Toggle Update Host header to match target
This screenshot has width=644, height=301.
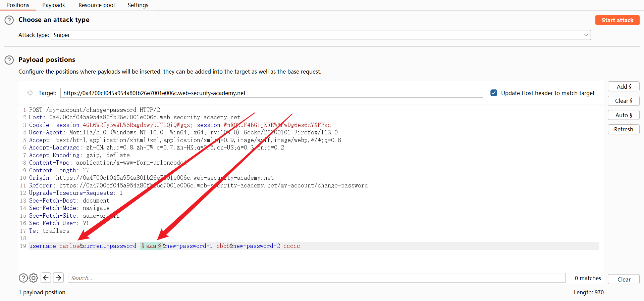tap(494, 93)
